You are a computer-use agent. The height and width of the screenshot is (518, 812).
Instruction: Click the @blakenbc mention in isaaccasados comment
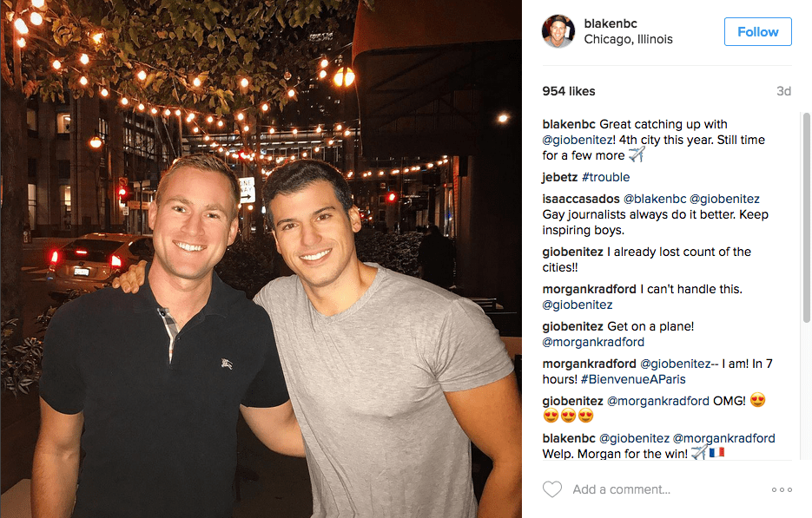click(x=655, y=199)
